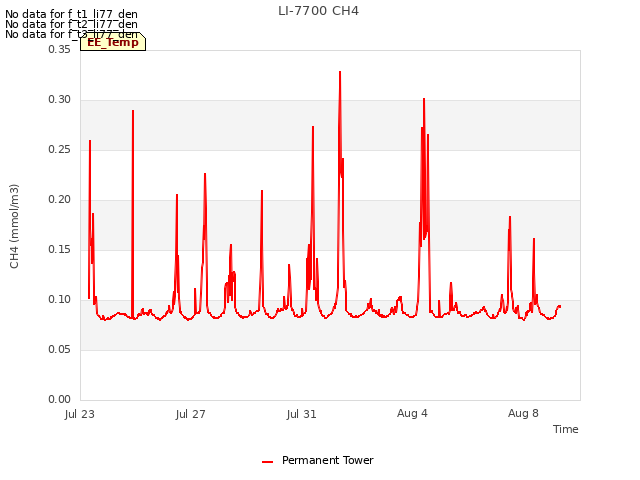This screenshot has height=480, width=640.
Task: Click the Time x-axis label
Action: pos(565,429)
